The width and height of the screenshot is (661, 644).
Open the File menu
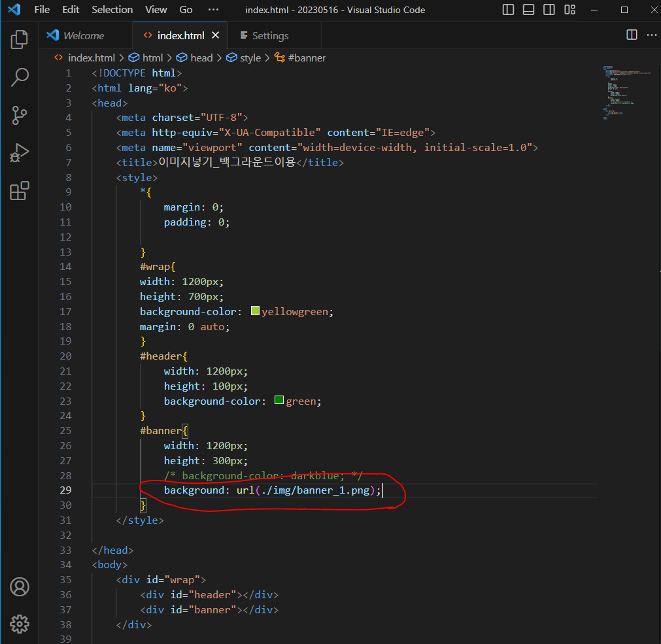[42, 10]
